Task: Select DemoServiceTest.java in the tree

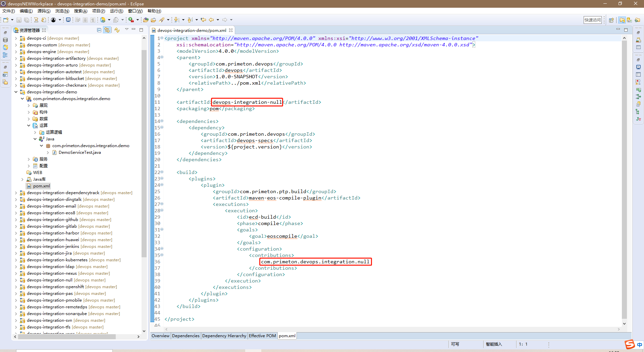Action: 79,152
